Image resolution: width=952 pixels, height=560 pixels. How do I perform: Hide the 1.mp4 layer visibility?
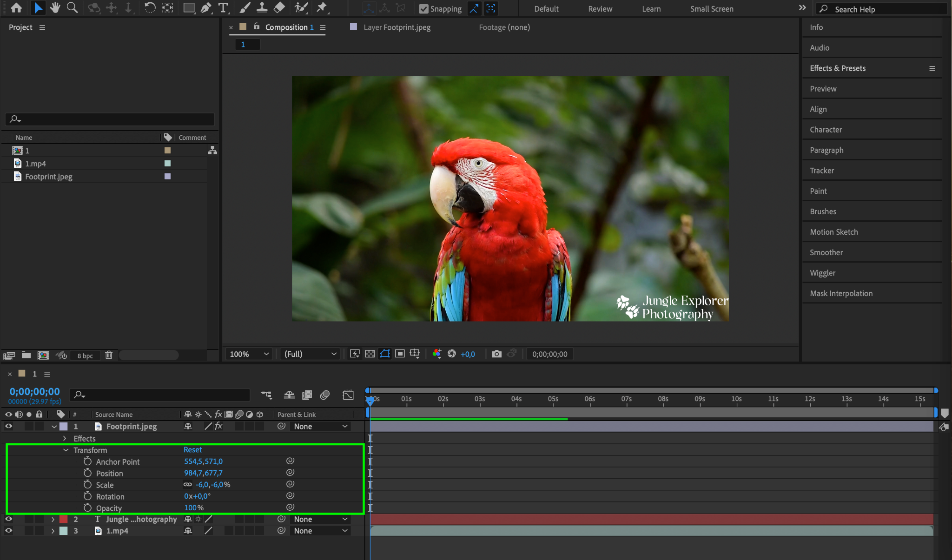pyautogui.click(x=9, y=531)
